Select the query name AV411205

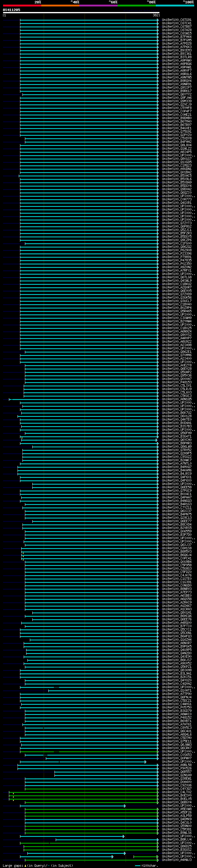click(x=11, y=10)
